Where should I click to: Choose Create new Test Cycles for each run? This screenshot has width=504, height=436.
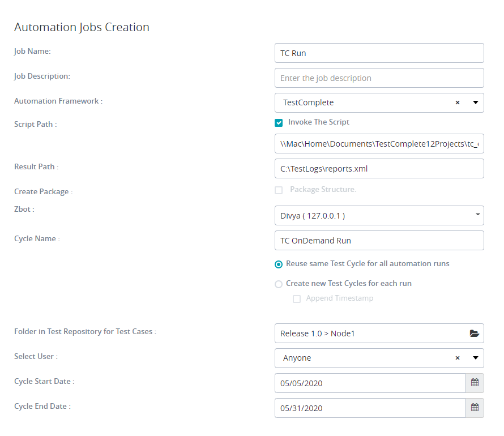tap(279, 284)
